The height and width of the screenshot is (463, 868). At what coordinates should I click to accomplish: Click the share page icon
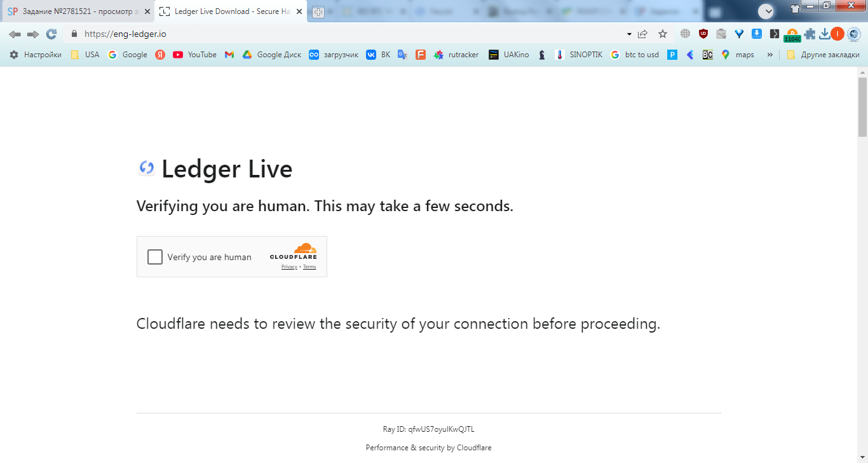click(642, 34)
